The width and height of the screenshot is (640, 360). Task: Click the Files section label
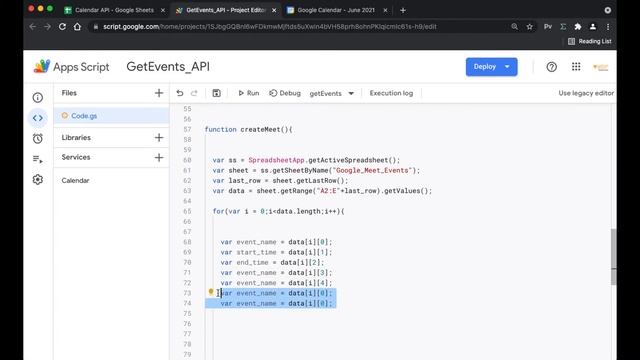pyautogui.click(x=69, y=93)
